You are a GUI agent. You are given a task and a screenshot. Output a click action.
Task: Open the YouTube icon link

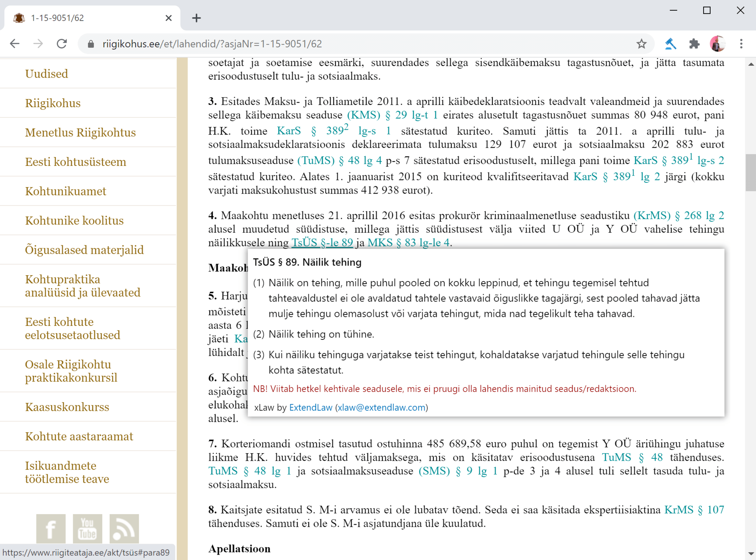(87, 529)
